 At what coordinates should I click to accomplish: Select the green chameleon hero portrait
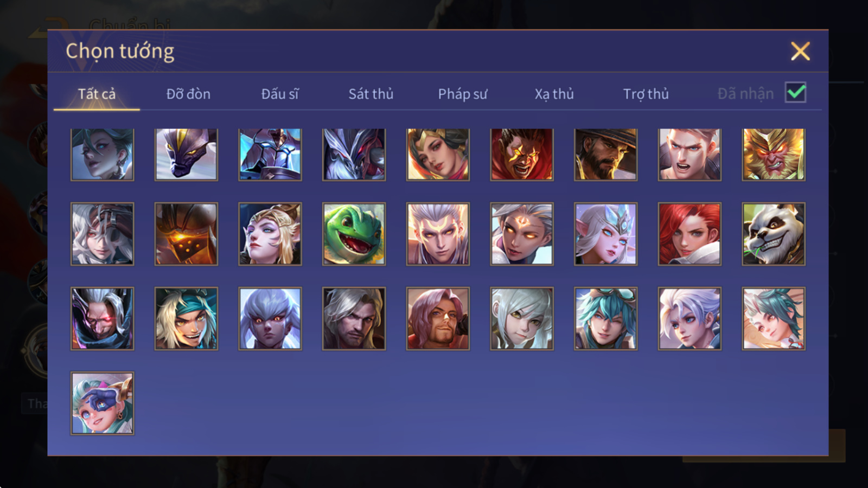(354, 234)
